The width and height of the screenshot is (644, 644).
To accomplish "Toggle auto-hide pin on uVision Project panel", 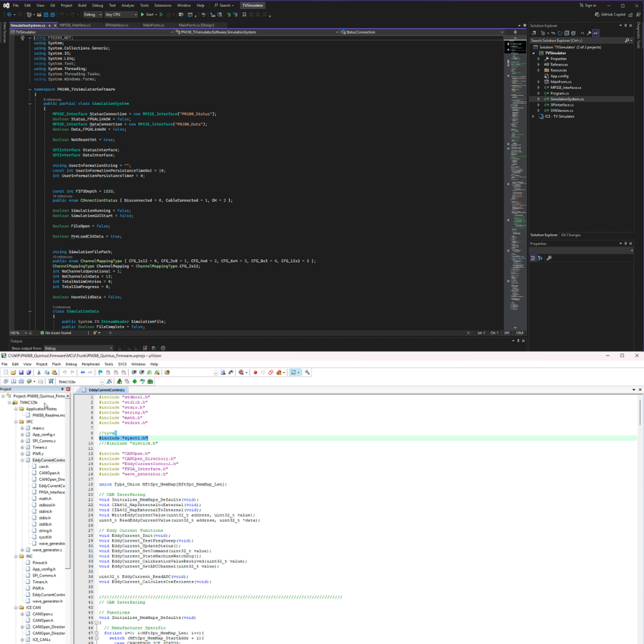I will click(x=62, y=389).
